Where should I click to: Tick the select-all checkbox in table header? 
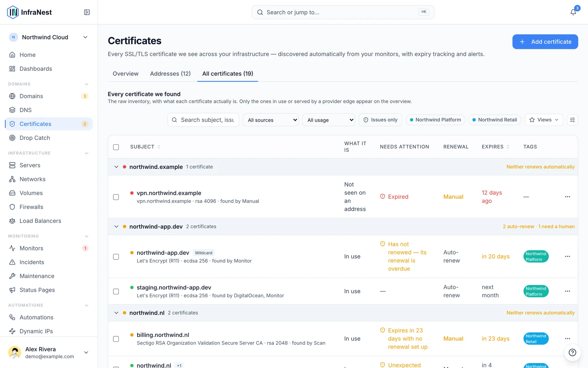click(x=116, y=147)
